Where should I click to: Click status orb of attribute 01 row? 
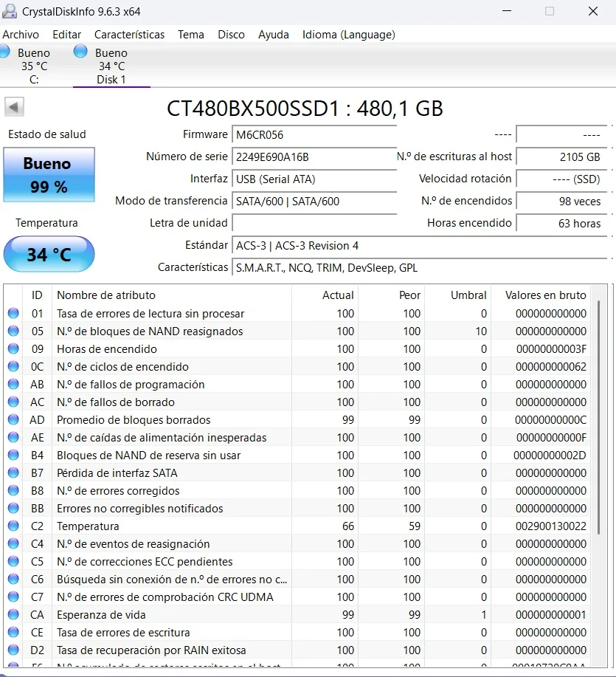13,314
